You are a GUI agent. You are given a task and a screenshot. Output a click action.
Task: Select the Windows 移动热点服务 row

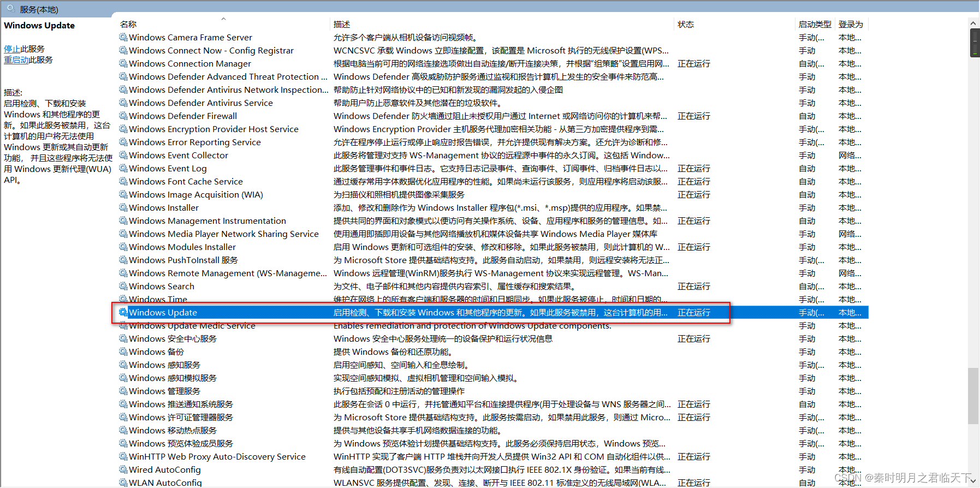173,431
